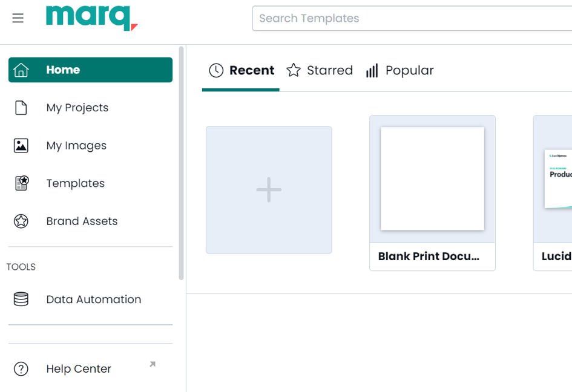Click the sidebar vertical scrollbar
Viewport: 572px width, 392px height.
181,163
